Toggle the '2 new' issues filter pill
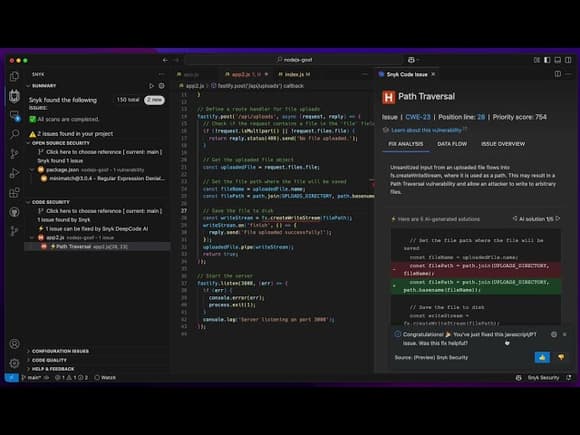This screenshot has height=435, width=580. point(154,100)
